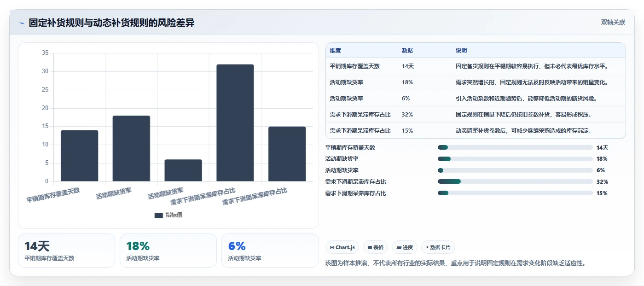Select the tallest chart bar with value 32
The image size is (644, 286).
tap(235, 123)
